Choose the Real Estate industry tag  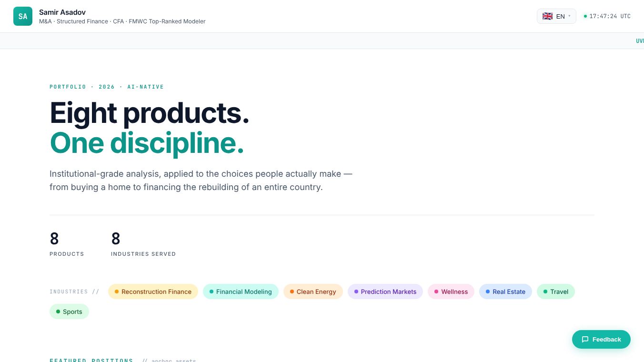click(505, 292)
